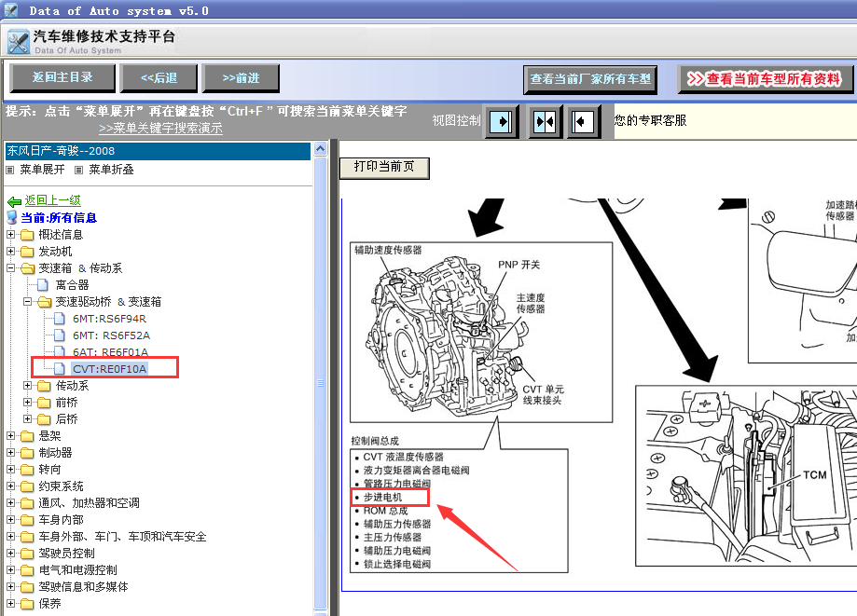The width and height of the screenshot is (857, 616).
Task: Select the 6AT: RE6F01A tree item
Action: tap(110, 352)
